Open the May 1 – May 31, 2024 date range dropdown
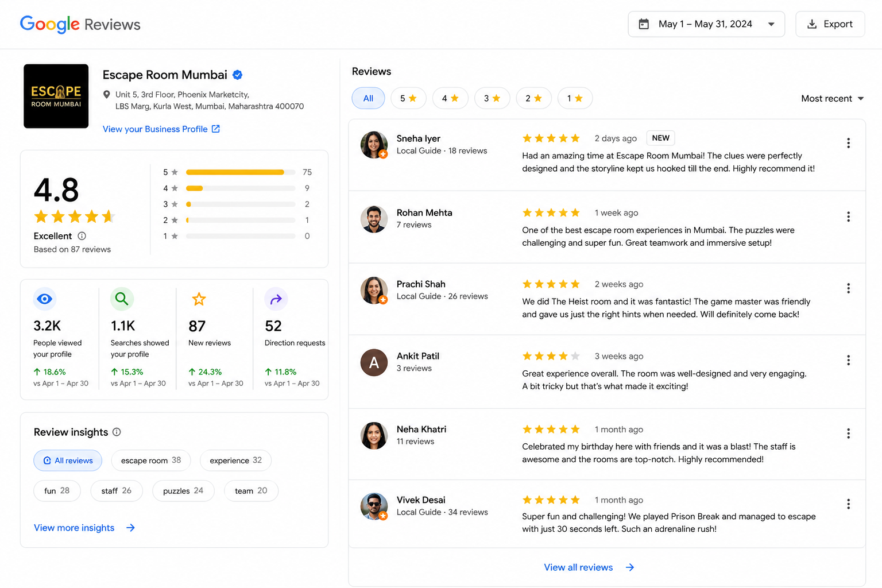This screenshot has height=588, width=882. (706, 24)
